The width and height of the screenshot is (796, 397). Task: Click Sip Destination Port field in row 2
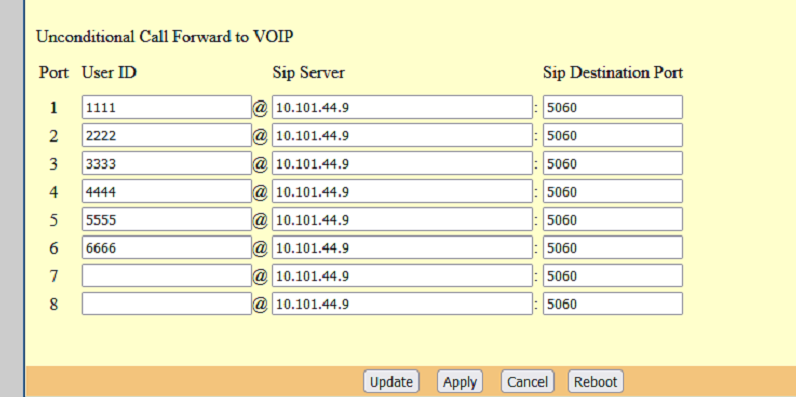tap(613, 135)
